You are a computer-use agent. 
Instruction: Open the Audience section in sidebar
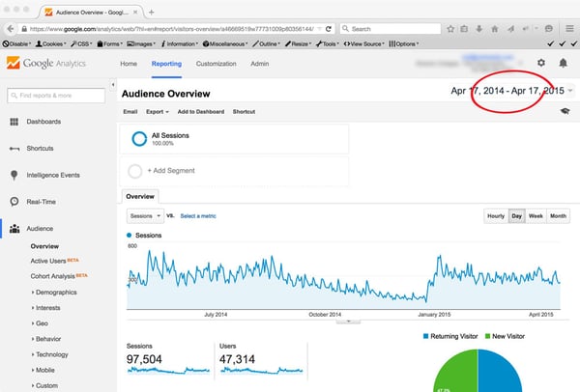click(x=40, y=229)
